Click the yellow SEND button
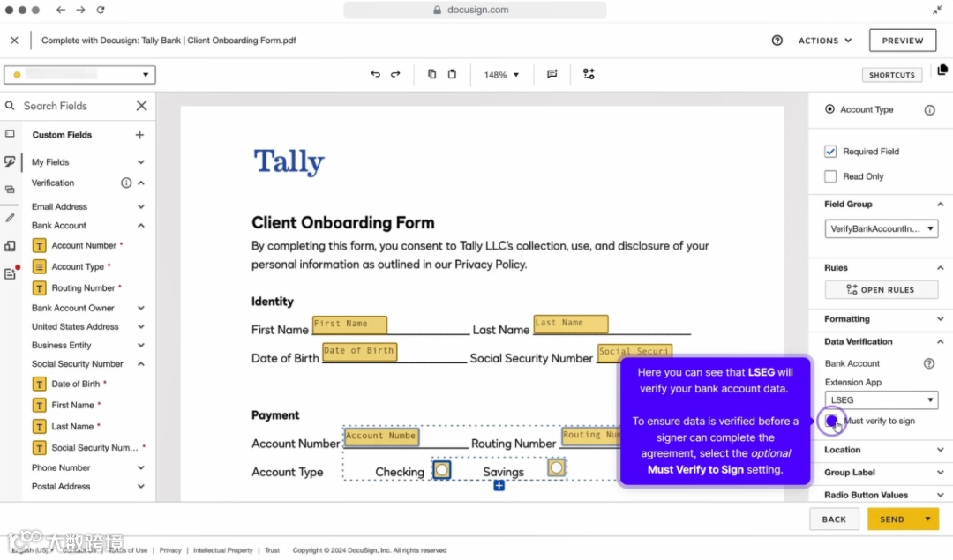 pos(891,519)
